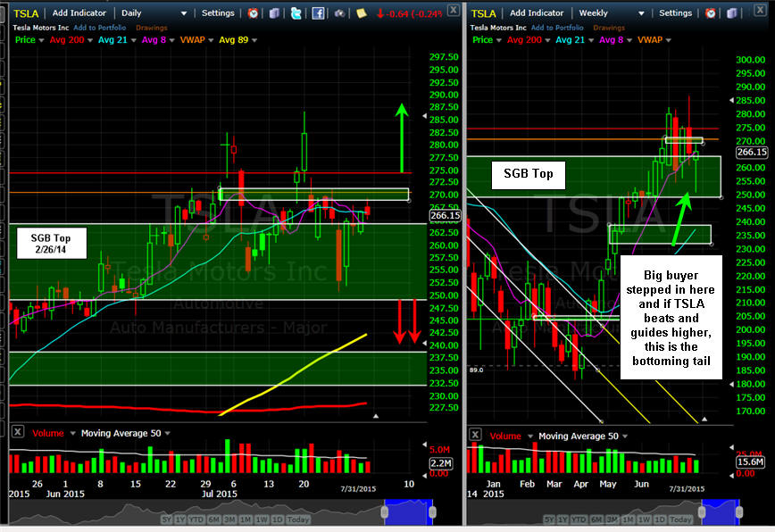The width and height of the screenshot is (775, 532).
Task: Open the Volume dropdown under the Daily chart
Action: tap(72, 434)
